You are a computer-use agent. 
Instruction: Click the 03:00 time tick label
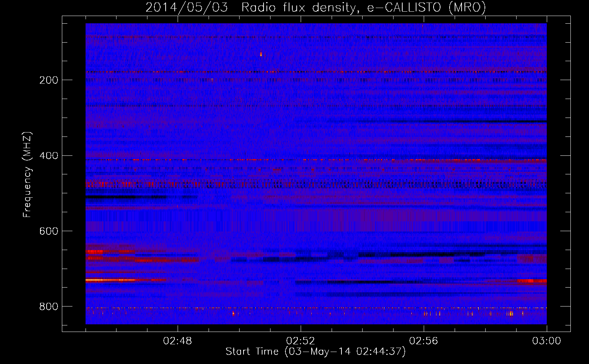(547, 341)
